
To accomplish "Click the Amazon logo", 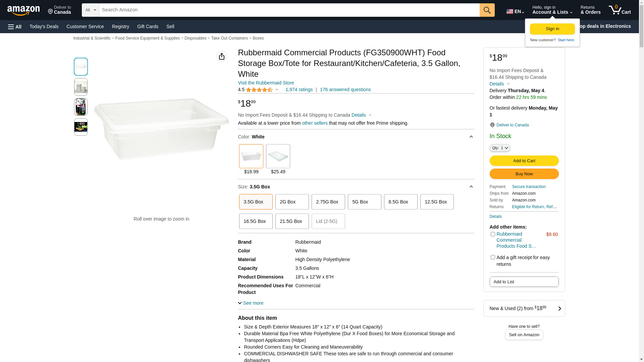I will [x=23, y=10].
